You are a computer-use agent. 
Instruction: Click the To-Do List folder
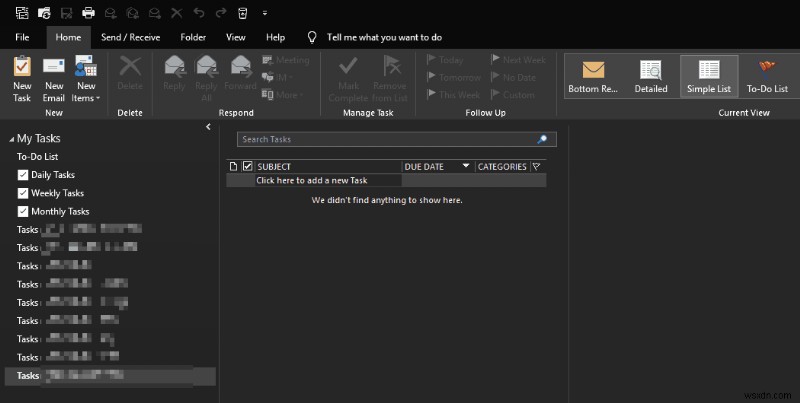coord(37,157)
